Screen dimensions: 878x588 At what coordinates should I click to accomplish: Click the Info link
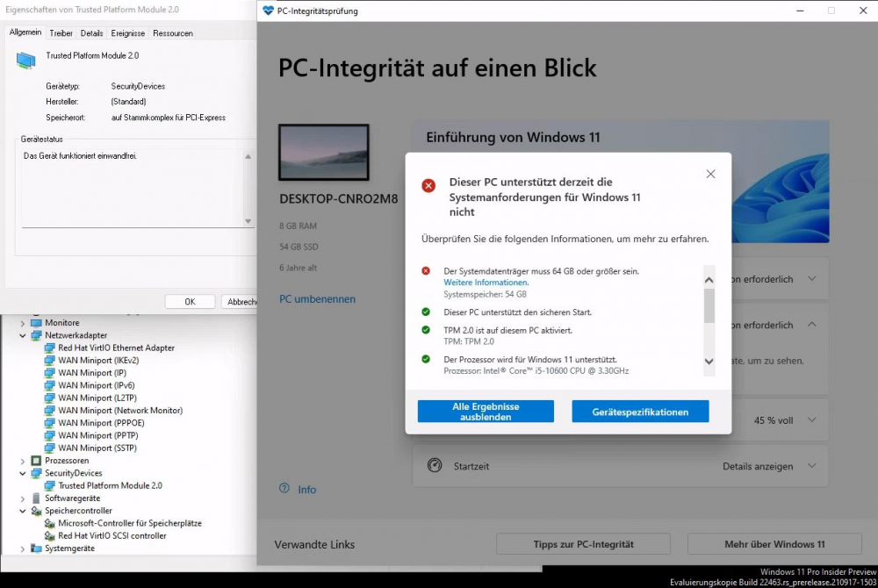coord(306,490)
